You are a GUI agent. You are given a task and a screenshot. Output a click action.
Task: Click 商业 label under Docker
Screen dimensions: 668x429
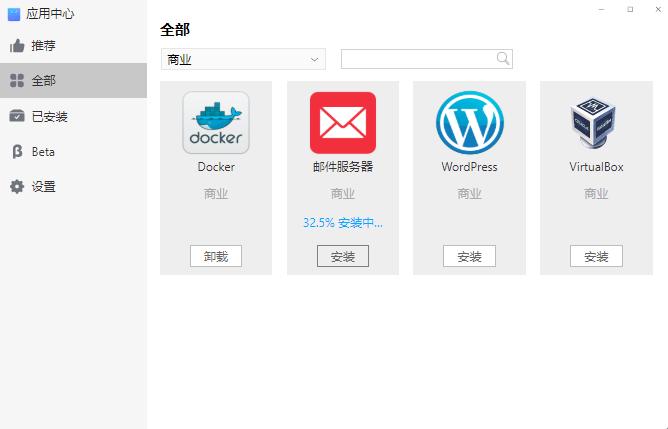click(216, 194)
